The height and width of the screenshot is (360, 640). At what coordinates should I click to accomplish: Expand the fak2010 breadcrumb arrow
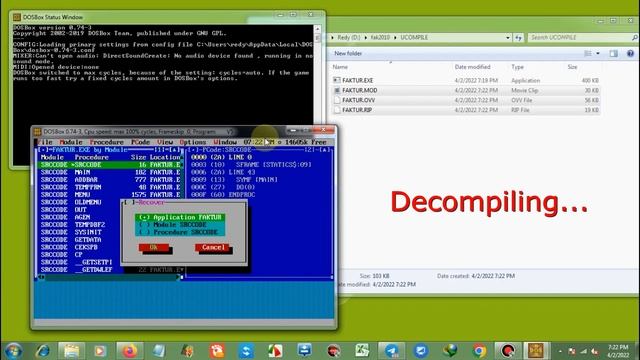click(395, 38)
